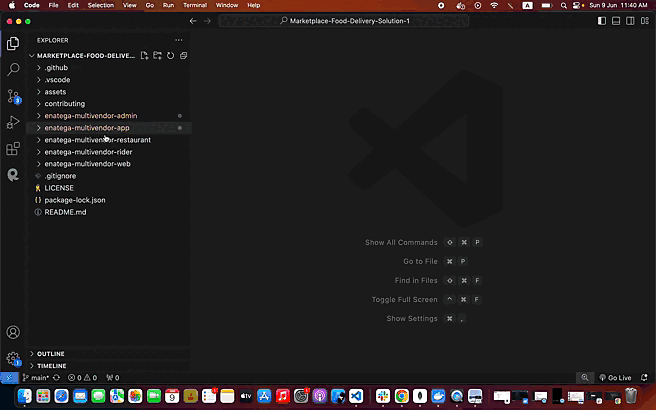The width and height of the screenshot is (656, 410).
Task: Expand the OUTLINE section
Action: 51,354
